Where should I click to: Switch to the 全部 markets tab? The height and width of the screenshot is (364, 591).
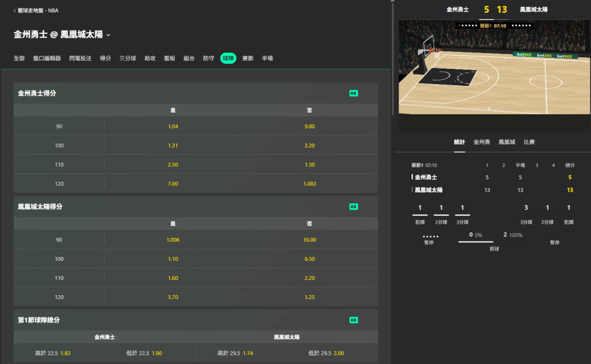[x=19, y=58]
